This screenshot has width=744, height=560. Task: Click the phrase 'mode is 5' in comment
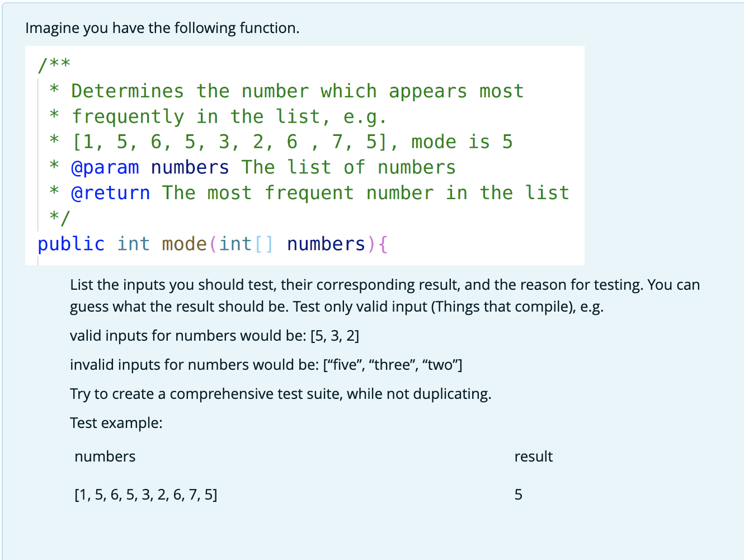click(x=462, y=142)
